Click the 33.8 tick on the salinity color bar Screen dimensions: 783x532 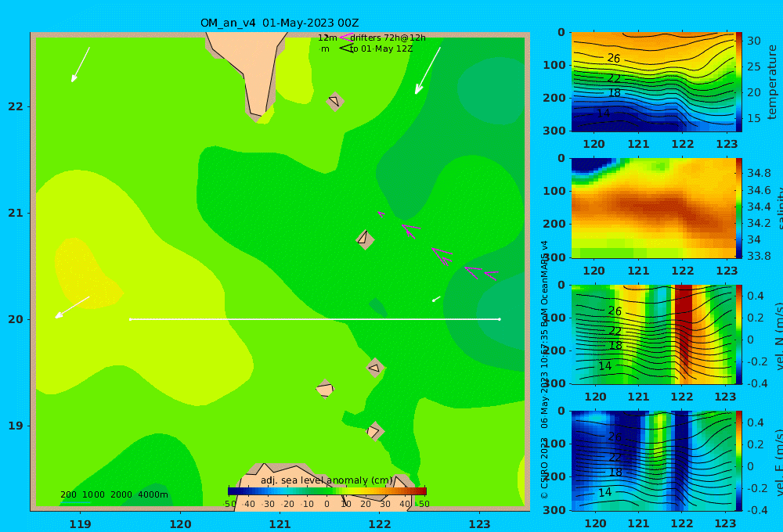[x=759, y=256]
